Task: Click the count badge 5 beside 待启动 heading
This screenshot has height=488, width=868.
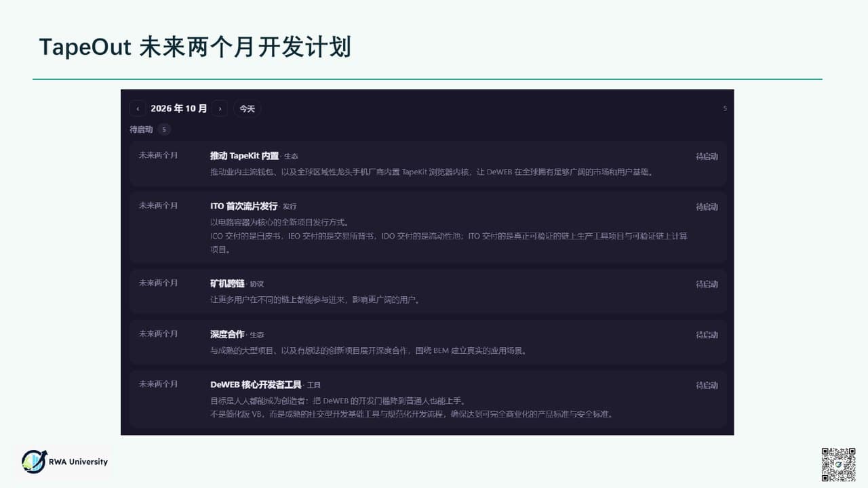Action: coord(164,129)
